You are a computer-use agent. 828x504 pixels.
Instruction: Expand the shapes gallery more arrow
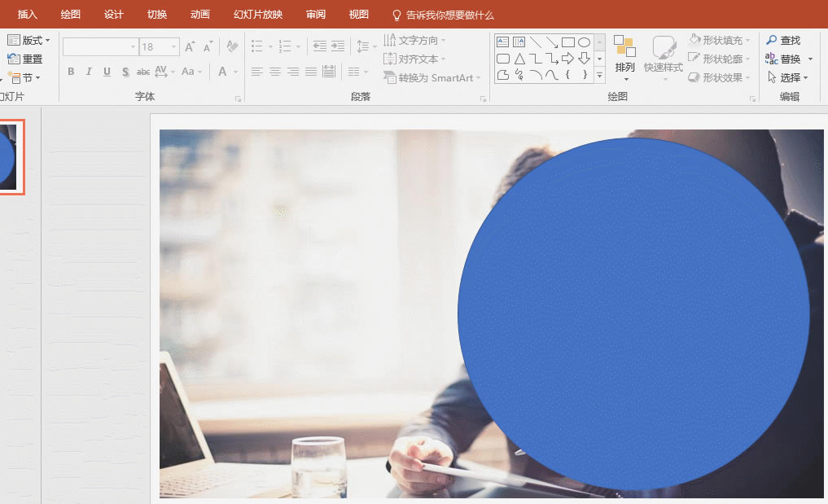click(599, 76)
